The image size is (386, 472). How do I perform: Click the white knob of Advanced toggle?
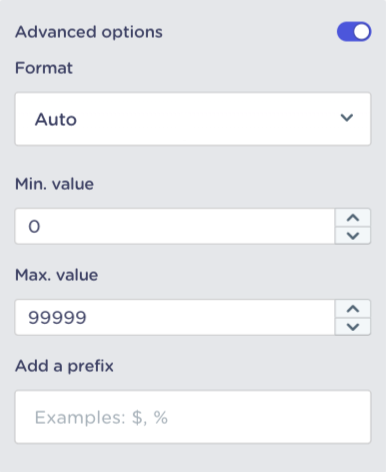[x=362, y=32]
